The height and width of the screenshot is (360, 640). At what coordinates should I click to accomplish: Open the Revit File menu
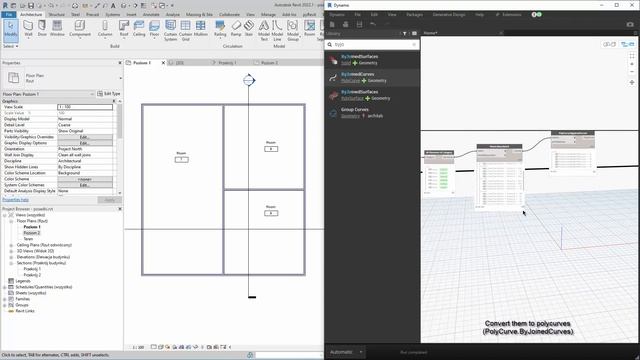coord(9,14)
